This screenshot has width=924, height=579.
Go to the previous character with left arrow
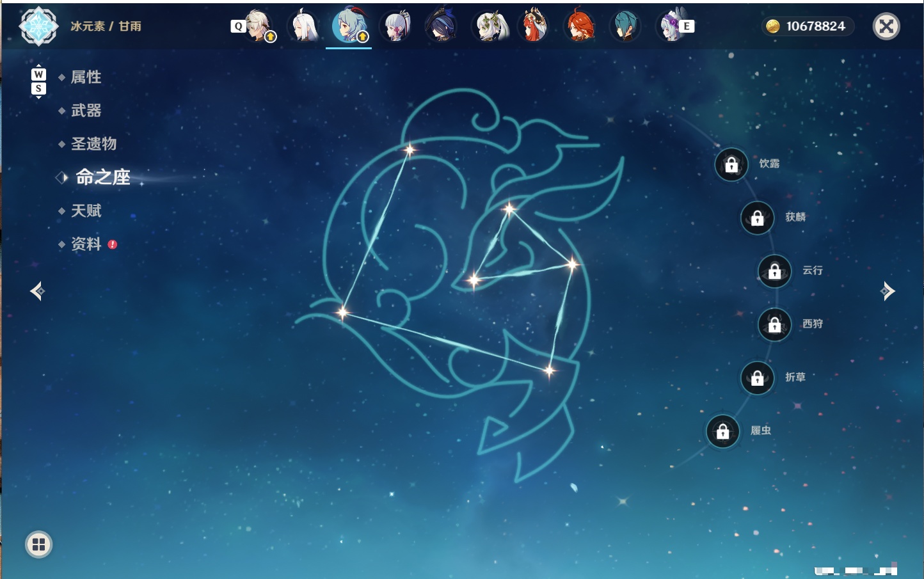point(38,291)
